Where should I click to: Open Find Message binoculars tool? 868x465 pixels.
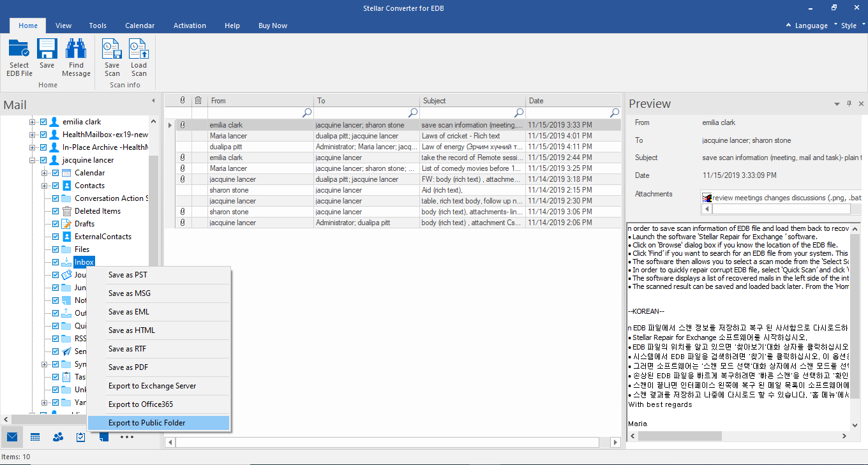[76, 48]
